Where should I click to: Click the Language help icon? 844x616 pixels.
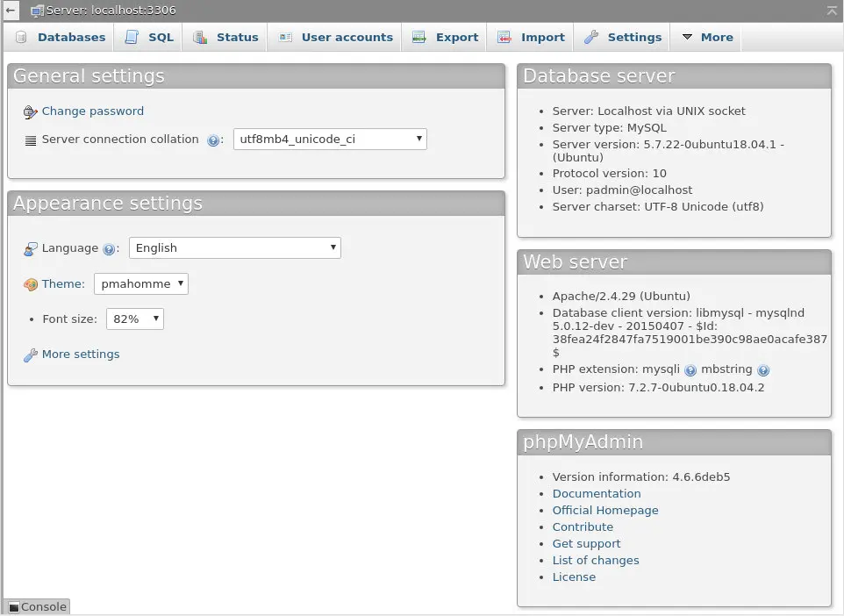coord(109,249)
